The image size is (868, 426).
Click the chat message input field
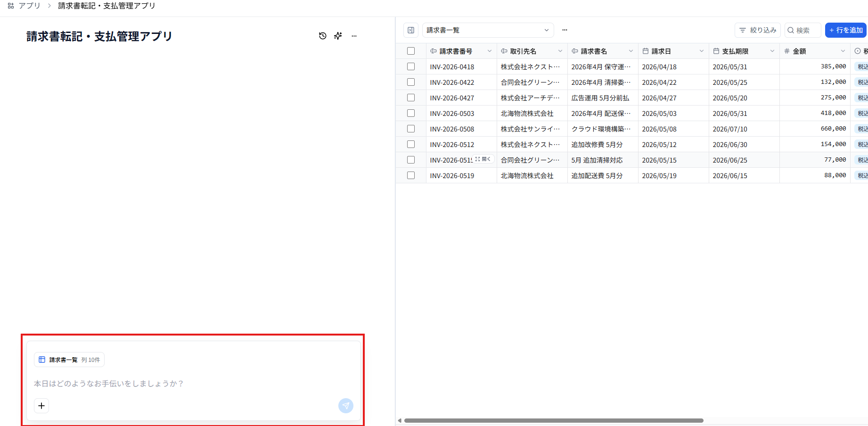point(193,384)
